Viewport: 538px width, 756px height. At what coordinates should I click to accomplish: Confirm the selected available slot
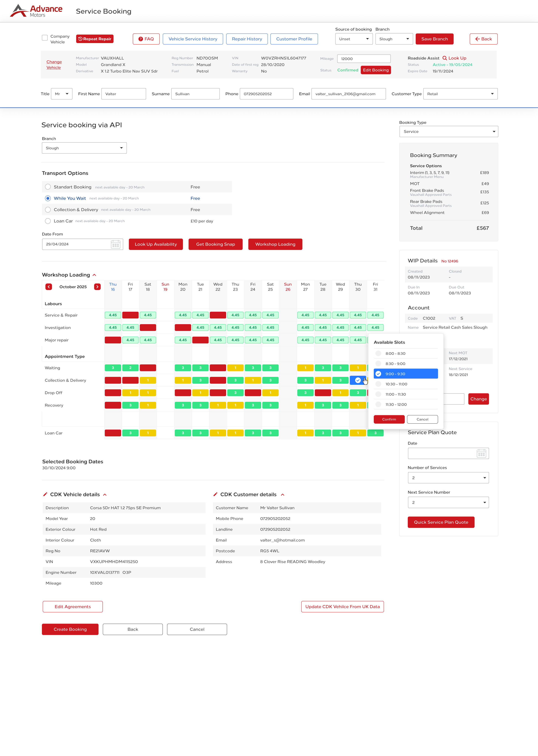(x=389, y=419)
